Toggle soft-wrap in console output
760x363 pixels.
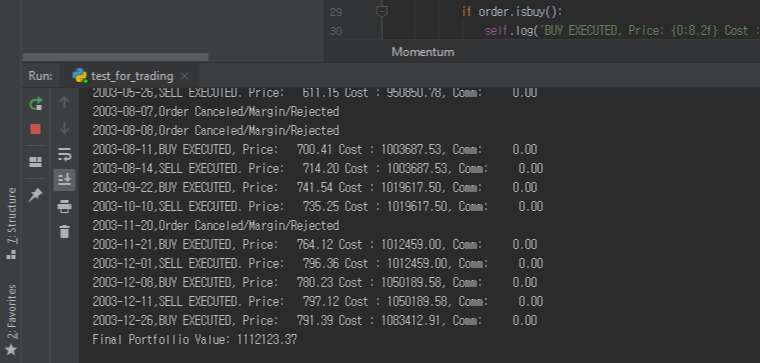point(64,154)
